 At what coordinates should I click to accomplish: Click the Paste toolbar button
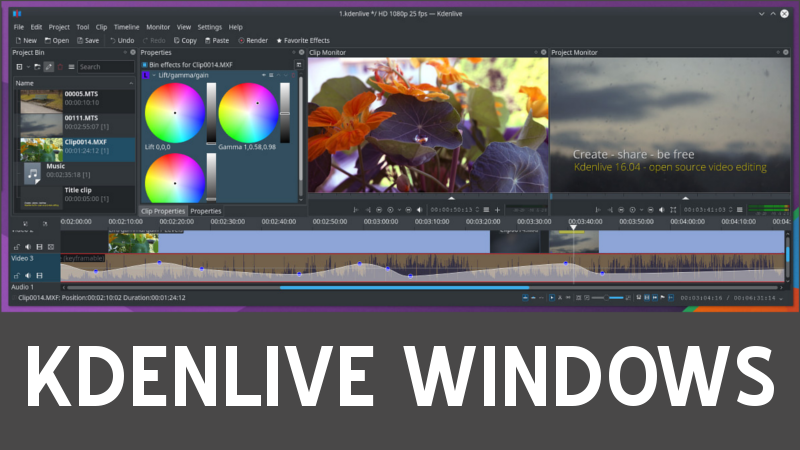tap(216, 41)
